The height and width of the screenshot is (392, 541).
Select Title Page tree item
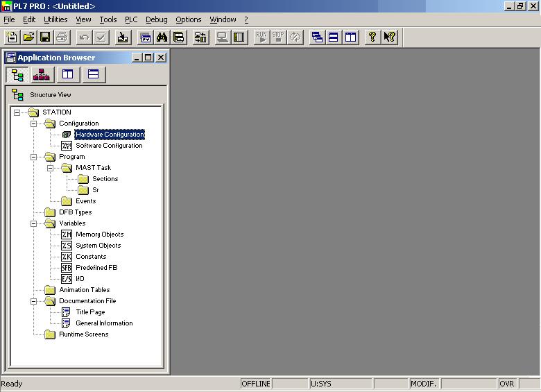[x=90, y=312]
